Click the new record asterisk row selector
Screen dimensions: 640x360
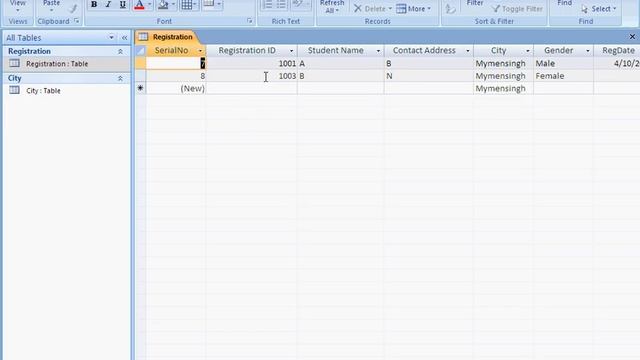[x=140, y=88]
